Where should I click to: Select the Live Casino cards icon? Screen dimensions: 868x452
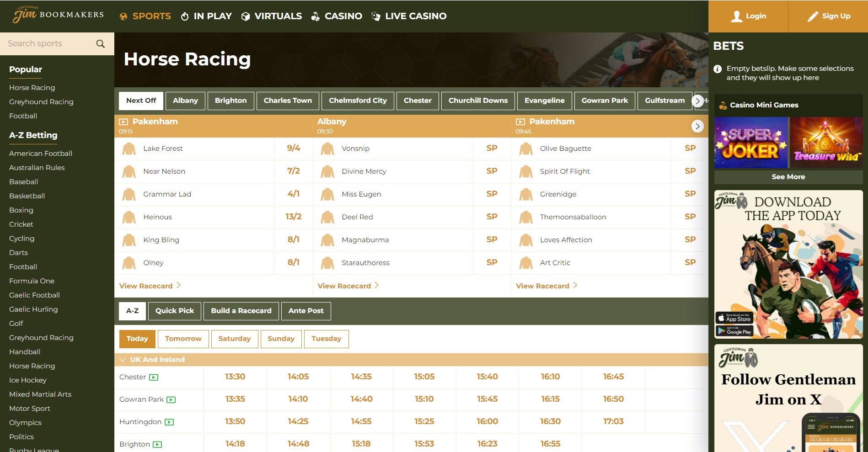tap(375, 16)
